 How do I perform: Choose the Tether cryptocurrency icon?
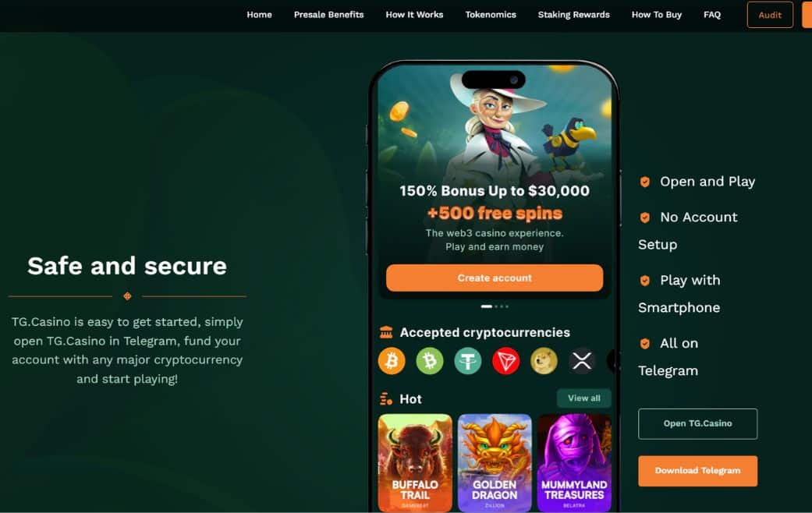tap(468, 360)
